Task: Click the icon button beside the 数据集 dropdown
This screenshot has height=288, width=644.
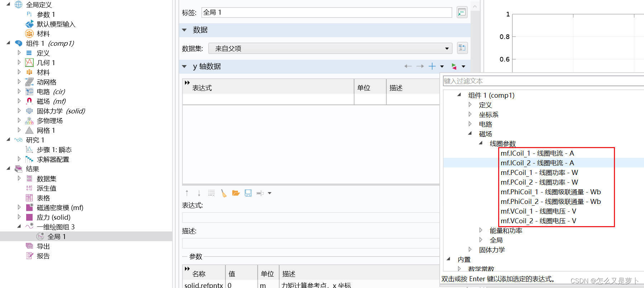Action: click(462, 48)
